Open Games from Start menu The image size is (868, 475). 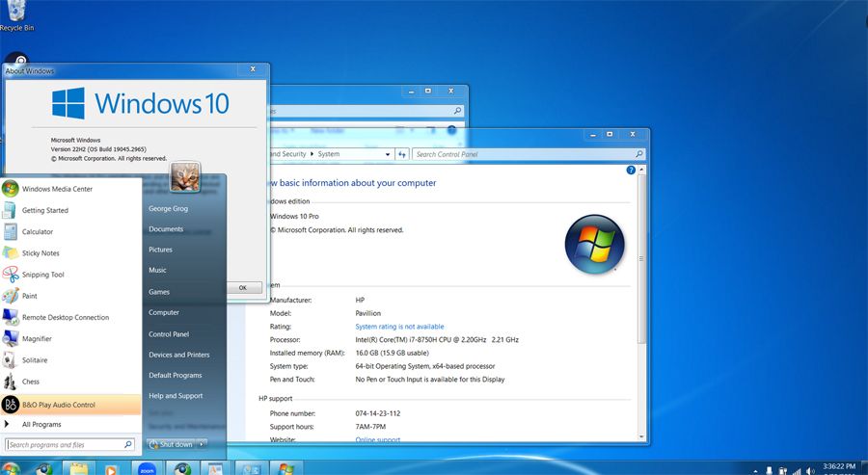click(159, 291)
